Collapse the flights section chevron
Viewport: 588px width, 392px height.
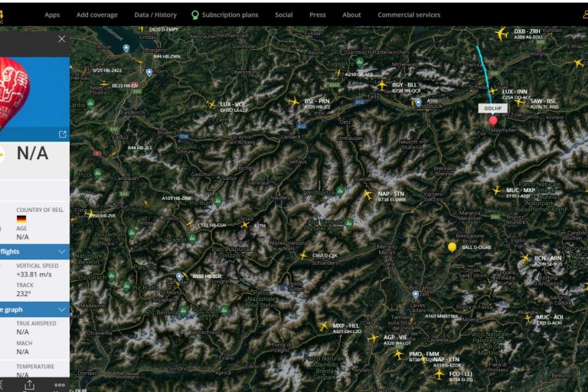[x=61, y=251]
